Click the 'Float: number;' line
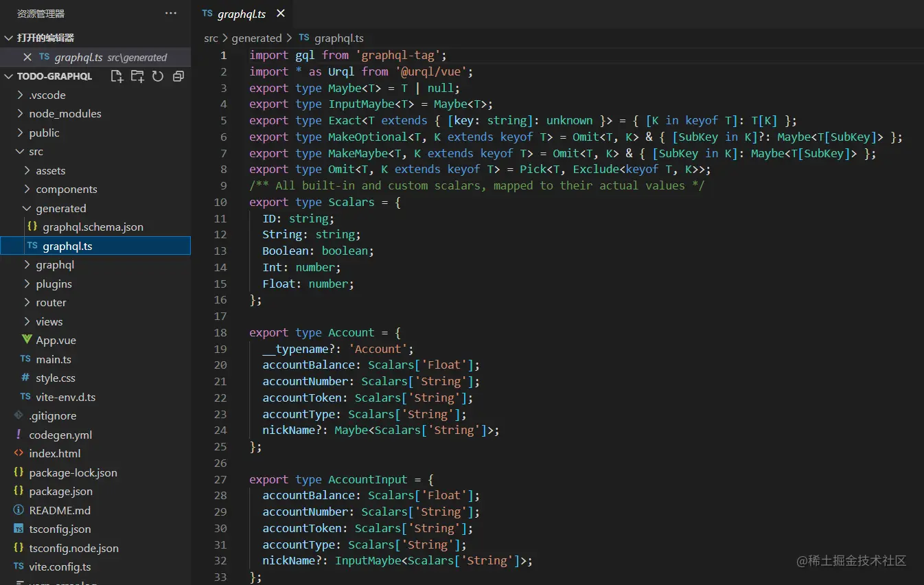924x585 pixels. (x=308, y=284)
